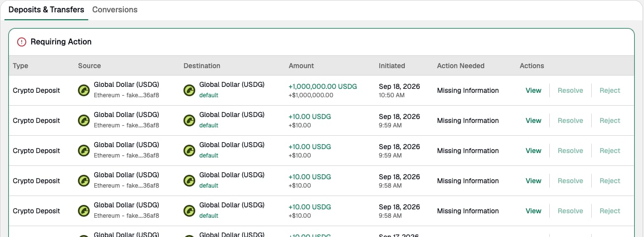Click the Actions column header

click(532, 66)
